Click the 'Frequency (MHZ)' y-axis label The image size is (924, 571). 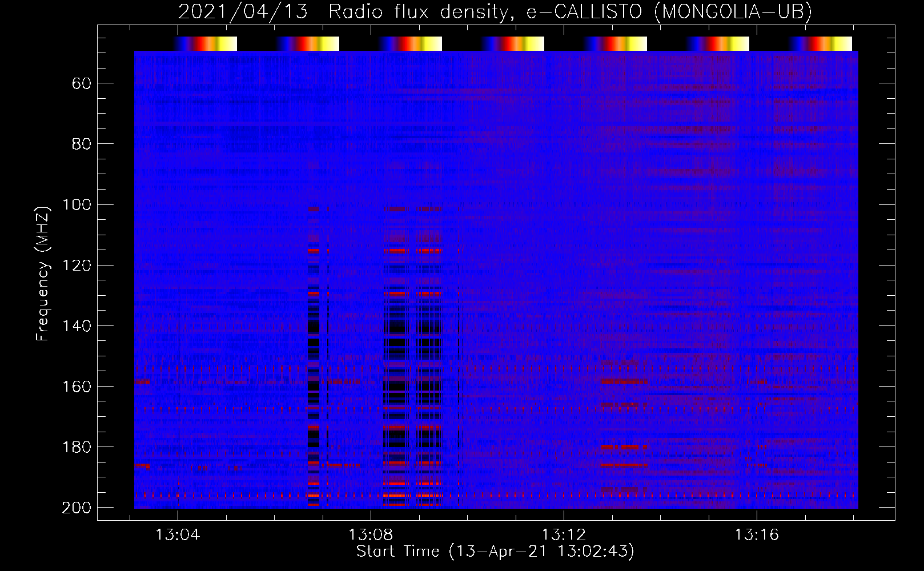(43, 274)
